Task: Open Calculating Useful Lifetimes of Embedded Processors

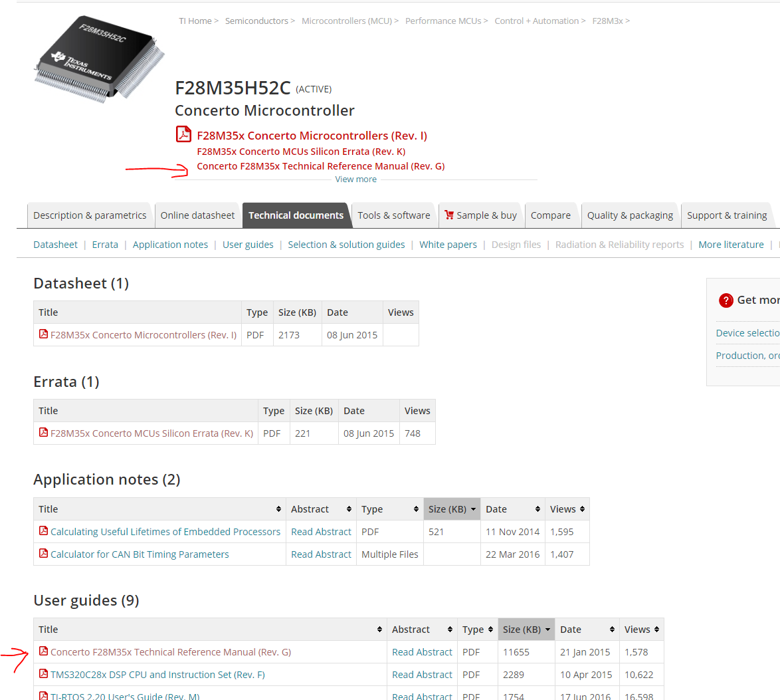Action: 165,532
